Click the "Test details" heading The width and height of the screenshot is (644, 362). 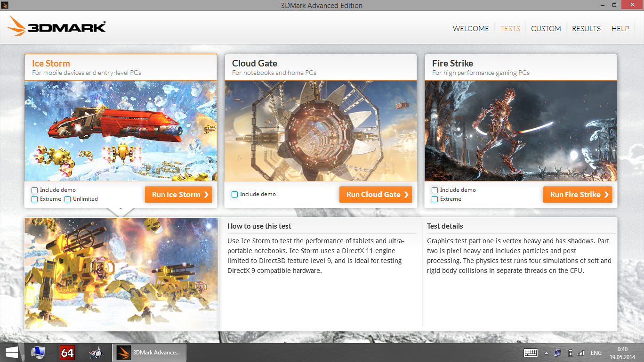tap(445, 226)
